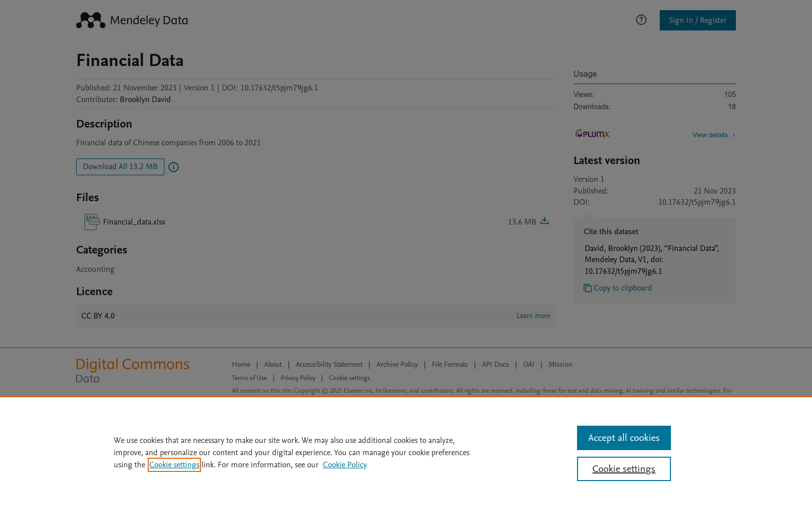Open OAI footer link
This screenshot has width=812, height=508.
(529, 365)
